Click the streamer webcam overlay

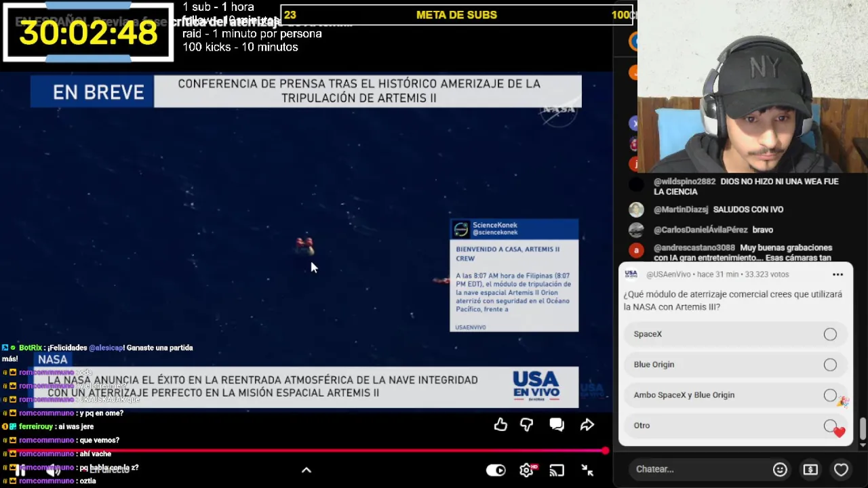click(753, 86)
